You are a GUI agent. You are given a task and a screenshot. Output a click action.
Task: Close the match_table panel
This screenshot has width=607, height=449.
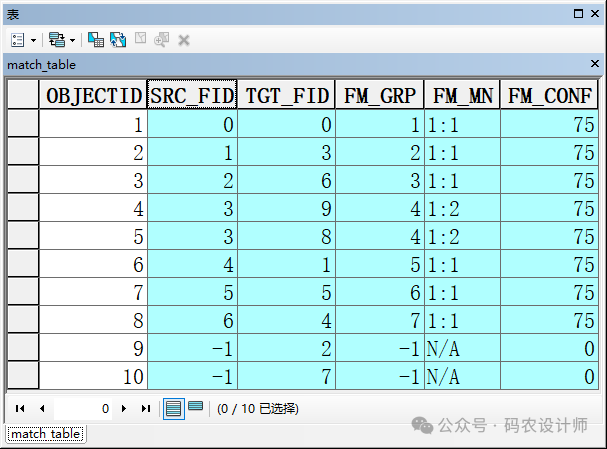point(594,64)
